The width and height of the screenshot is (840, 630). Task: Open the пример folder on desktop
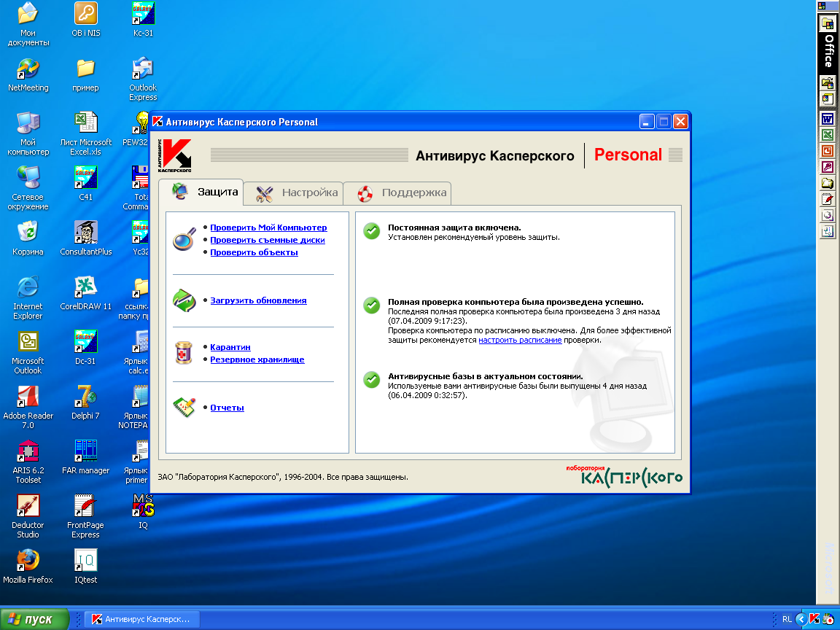tap(86, 74)
